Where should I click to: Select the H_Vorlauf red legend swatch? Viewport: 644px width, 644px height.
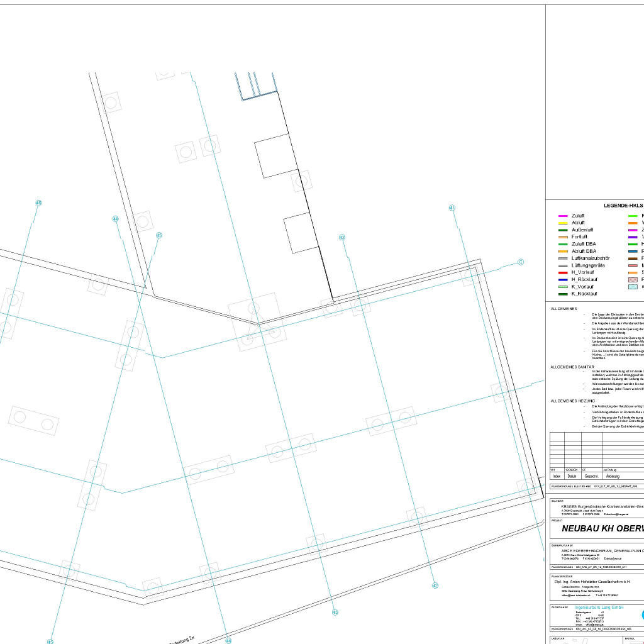pyautogui.click(x=563, y=272)
